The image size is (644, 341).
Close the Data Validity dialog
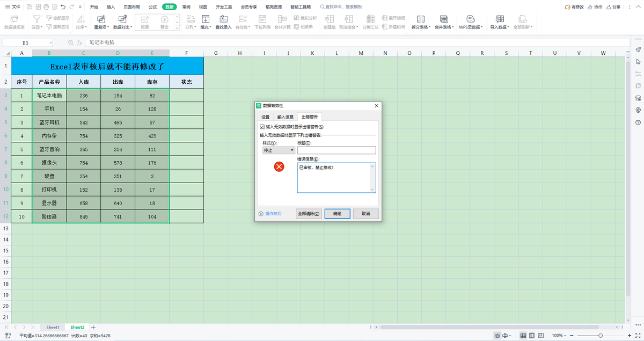click(x=377, y=106)
